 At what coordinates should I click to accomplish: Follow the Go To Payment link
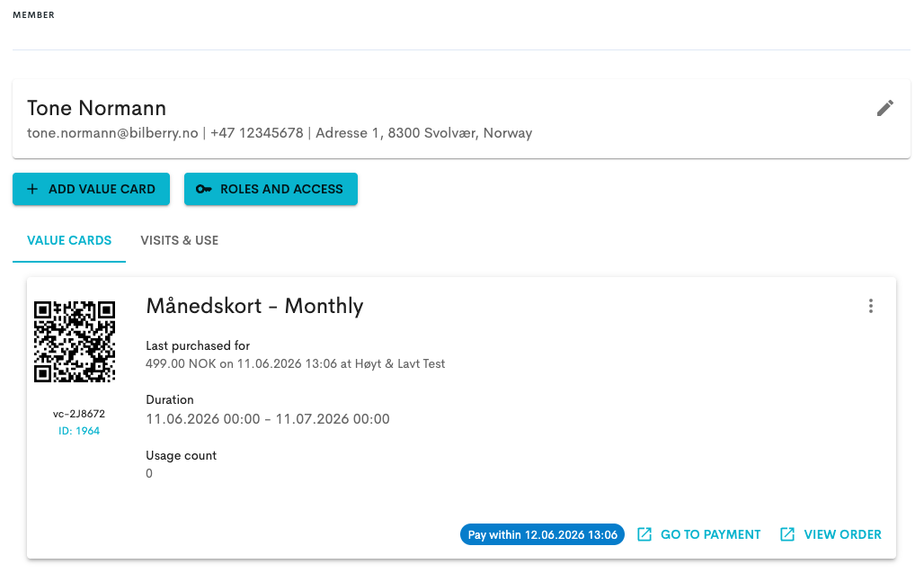tap(699, 534)
